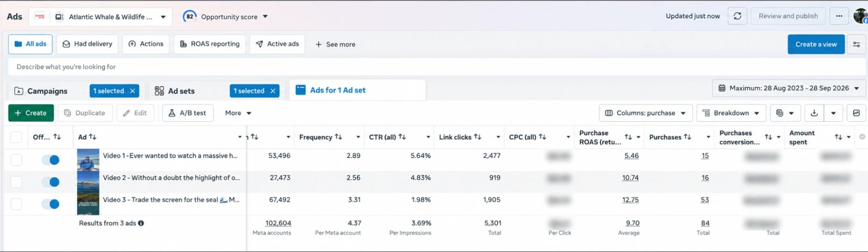Open the date range Maximum dropdown
Image resolution: width=868 pixels, height=252 pixels.
[789, 88]
